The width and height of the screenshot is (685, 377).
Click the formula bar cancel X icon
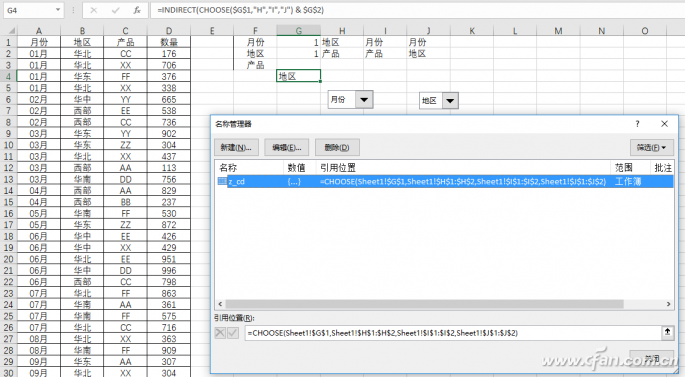click(93, 10)
